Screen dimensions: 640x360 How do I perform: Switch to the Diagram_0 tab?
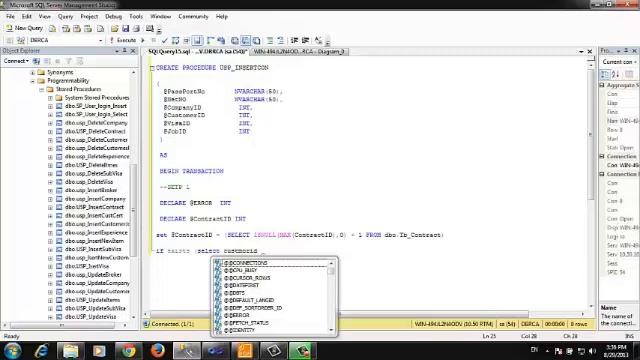tap(299, 52)
